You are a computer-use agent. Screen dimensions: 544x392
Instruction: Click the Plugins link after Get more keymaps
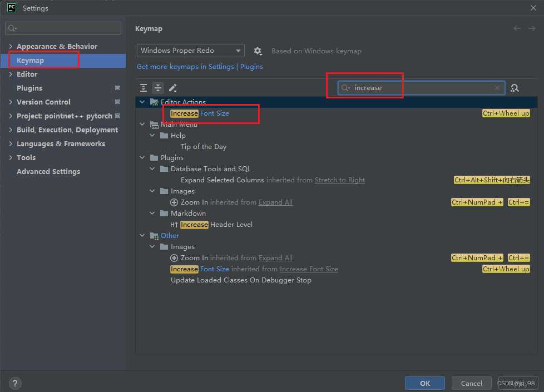click(x=251, y=67)
